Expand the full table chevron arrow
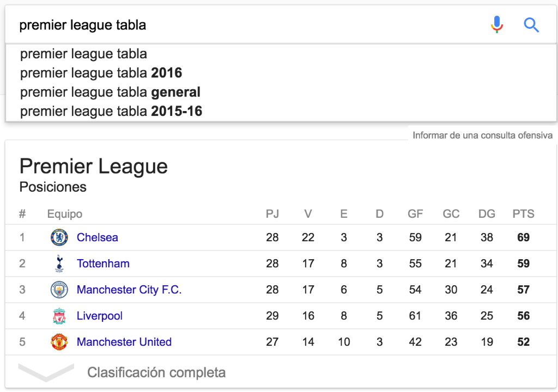The image size is (558, 392). coord(46,372)
